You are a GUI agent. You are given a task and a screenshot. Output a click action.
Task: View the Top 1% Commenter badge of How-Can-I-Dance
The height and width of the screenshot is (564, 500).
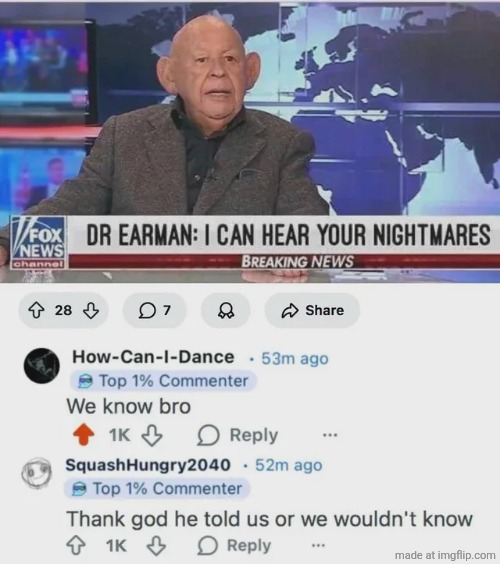tap(163, 381)
